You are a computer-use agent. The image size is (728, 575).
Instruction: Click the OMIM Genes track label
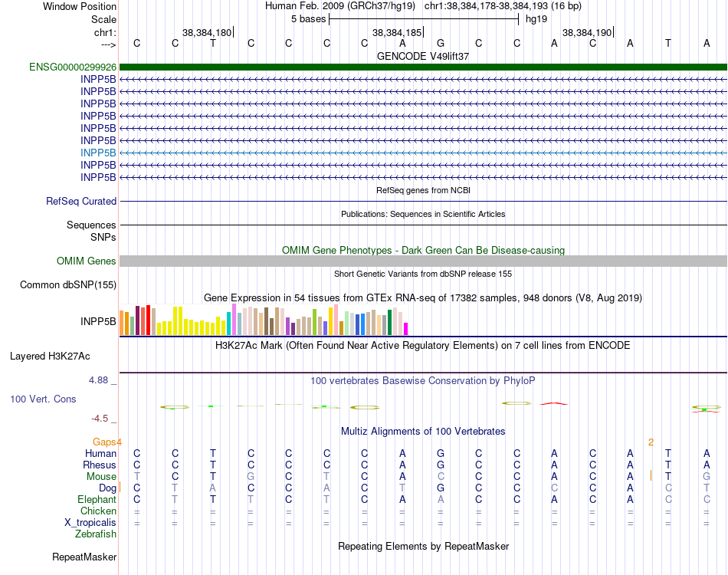86,261
